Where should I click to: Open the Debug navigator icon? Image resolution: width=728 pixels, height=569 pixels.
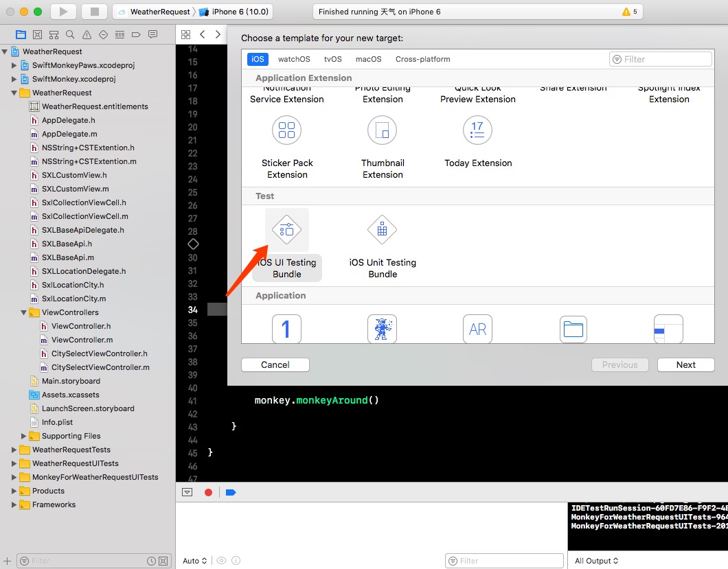120,34
